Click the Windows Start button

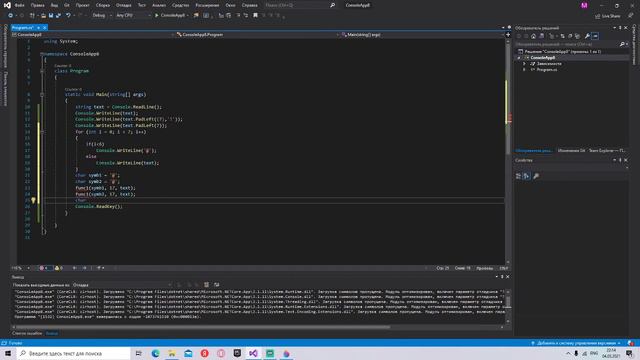(x=8, y=353)
